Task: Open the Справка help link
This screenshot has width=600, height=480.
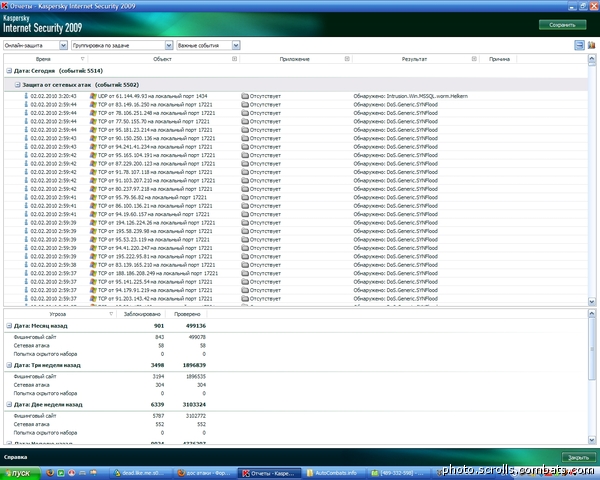Action: (x=15, y=457)
